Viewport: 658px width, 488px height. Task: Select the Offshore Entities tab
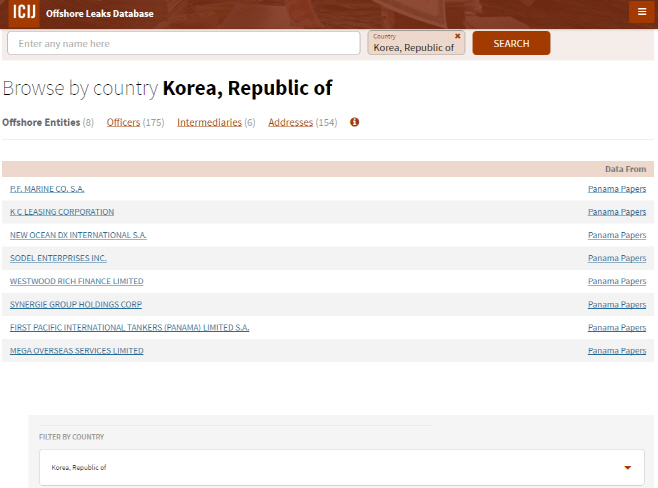(x=41, y=122)
